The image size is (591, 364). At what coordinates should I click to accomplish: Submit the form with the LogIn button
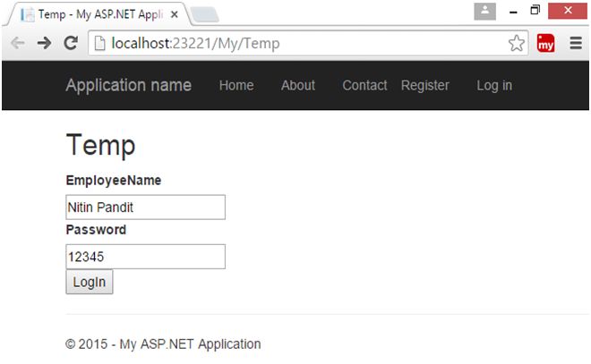pos(90,282)
